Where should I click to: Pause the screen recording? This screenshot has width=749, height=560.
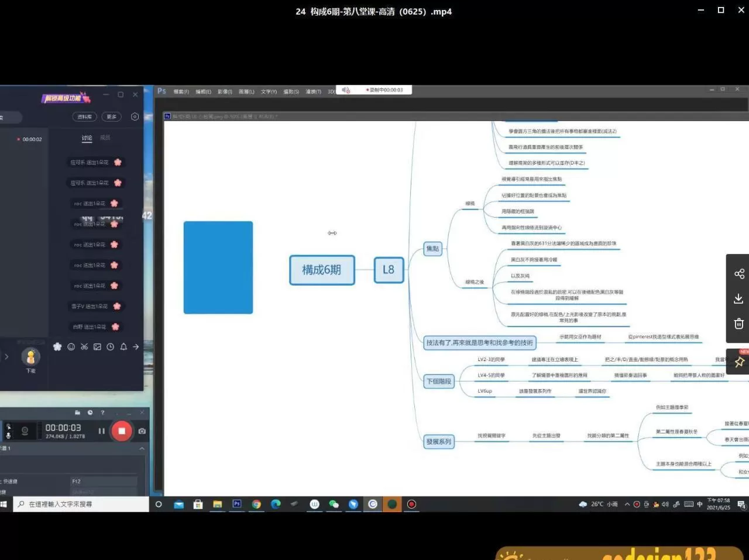pyautogui.click(x=101, y=431)
